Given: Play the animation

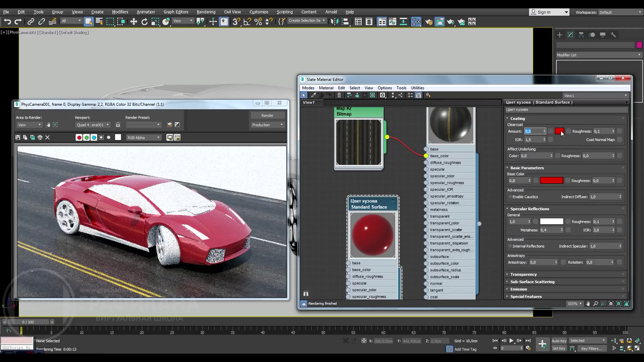Looking at the screenshot, I should tap(511, 340).
